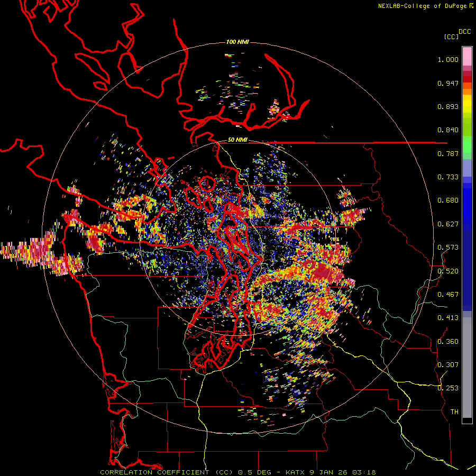Click the DCC label above the color scale

tap(464, 32)
